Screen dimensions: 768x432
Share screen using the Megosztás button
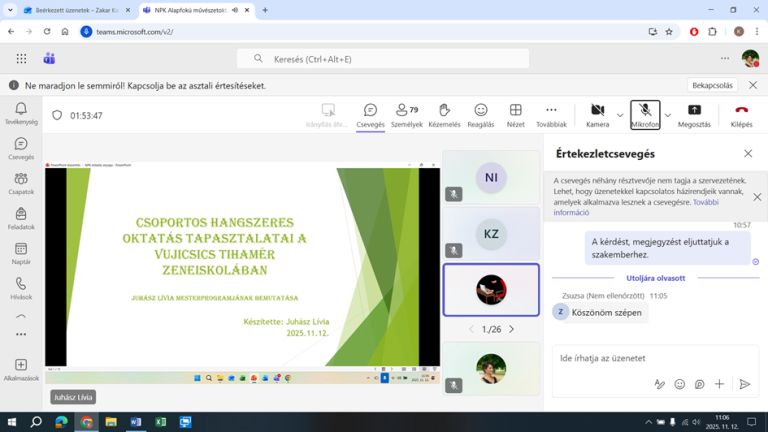click(x=694, y=114)
